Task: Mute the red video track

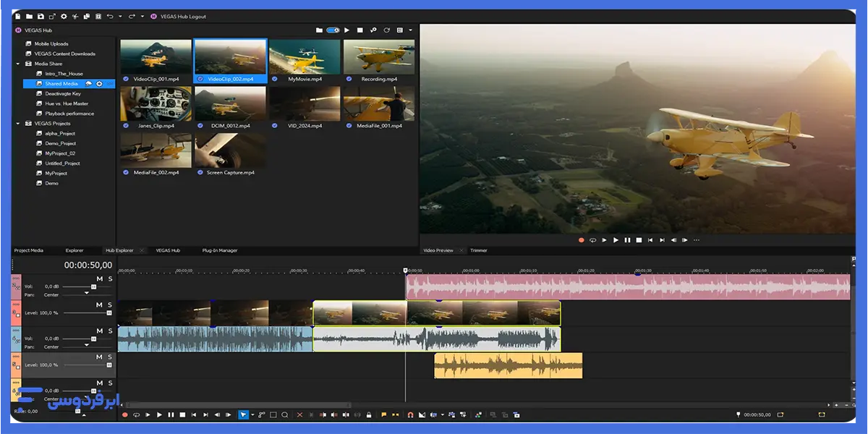Action: [100, 305]
